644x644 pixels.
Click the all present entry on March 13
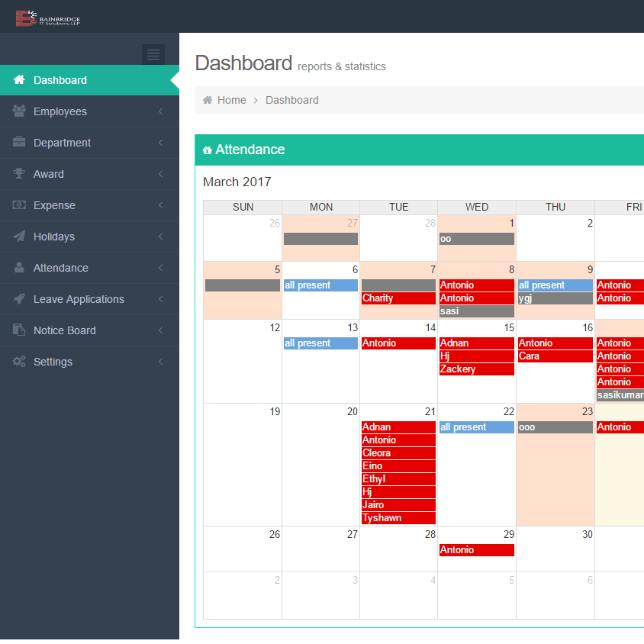coord(320,343)
